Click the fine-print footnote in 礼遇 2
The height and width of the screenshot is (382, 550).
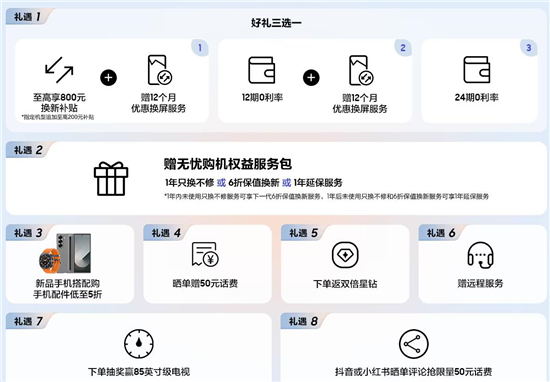coord(326,196)
